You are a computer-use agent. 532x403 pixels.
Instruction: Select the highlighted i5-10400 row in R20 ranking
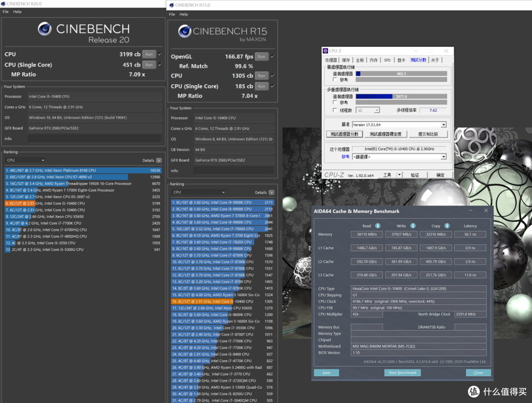[x=83, y=203]
